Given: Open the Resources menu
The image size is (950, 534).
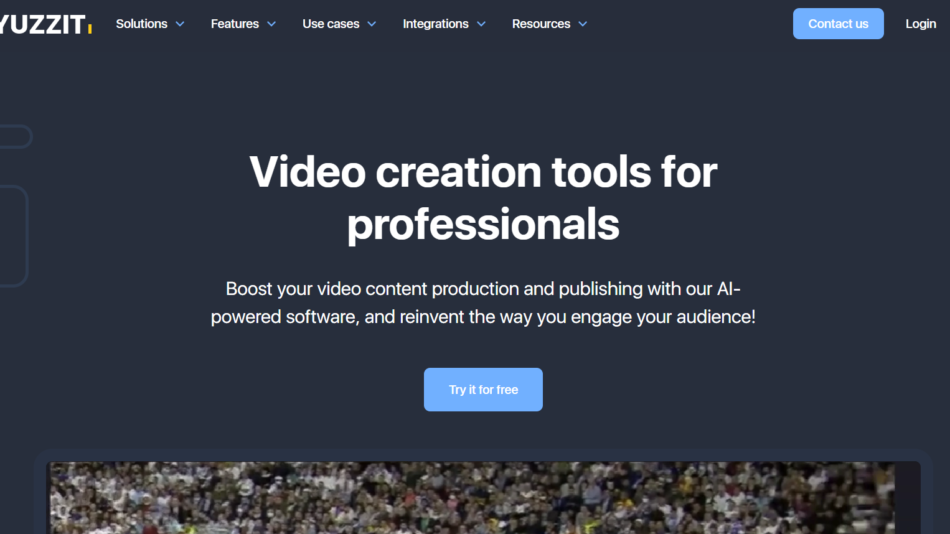Looking at the screenshot, I should (540, 24).
